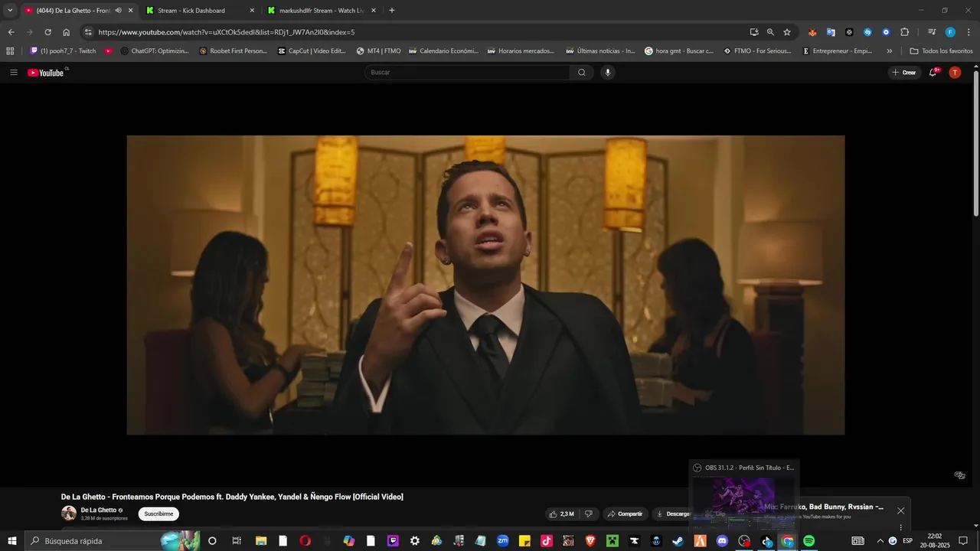This screenshot has height=551, width=980.
Task: Close the De La Ghetto YouTube tab
Action: pyautogui.click(x=130, y=11)
